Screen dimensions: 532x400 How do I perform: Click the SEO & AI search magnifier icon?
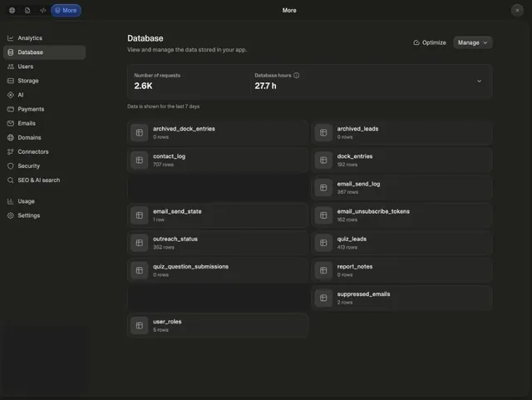click(x=11, y=180)
